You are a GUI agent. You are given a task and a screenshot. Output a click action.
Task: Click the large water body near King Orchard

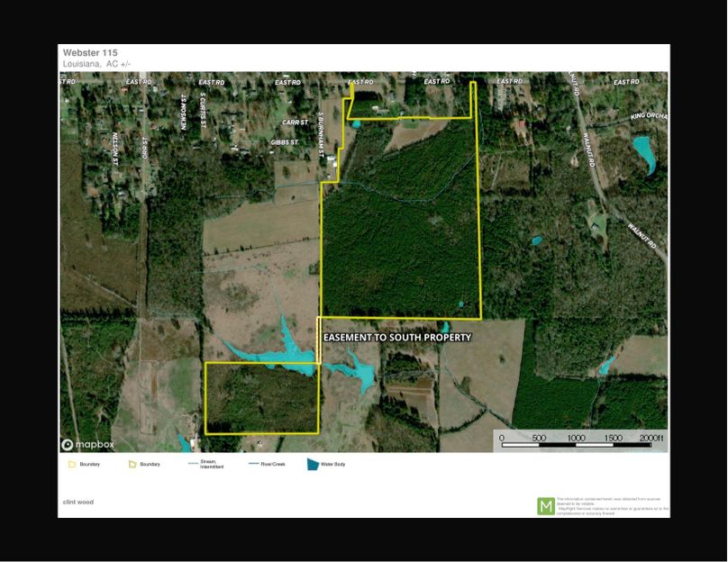coord(644,153)
